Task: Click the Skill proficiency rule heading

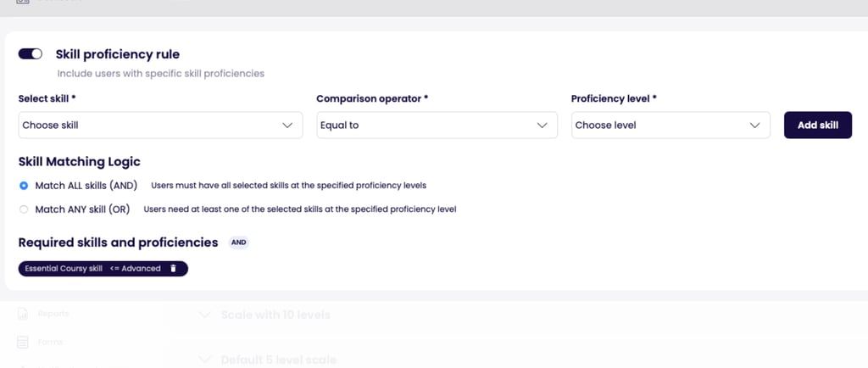Action: tap(118, 54)
